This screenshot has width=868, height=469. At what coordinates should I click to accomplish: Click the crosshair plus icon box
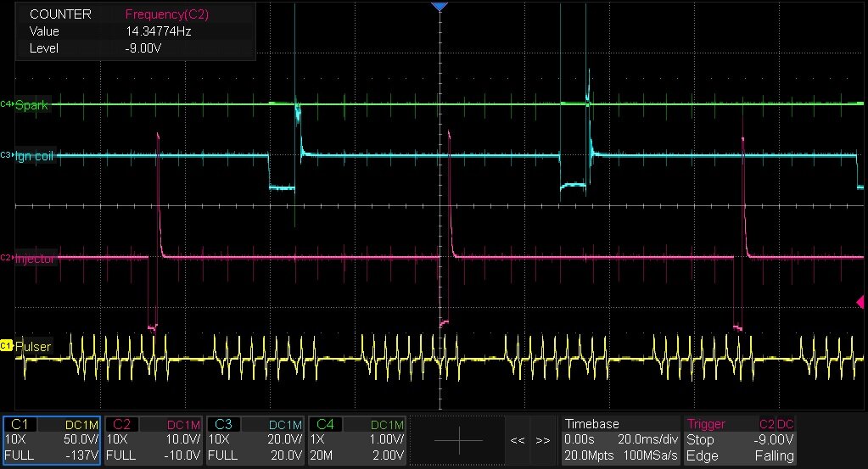(458, 440)
